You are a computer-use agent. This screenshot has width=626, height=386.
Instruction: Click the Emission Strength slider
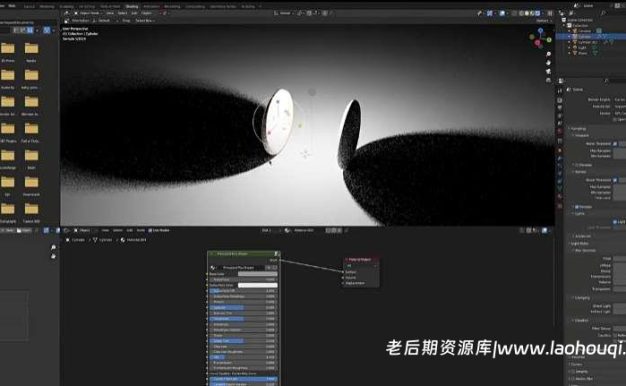[x=244, y=379]
